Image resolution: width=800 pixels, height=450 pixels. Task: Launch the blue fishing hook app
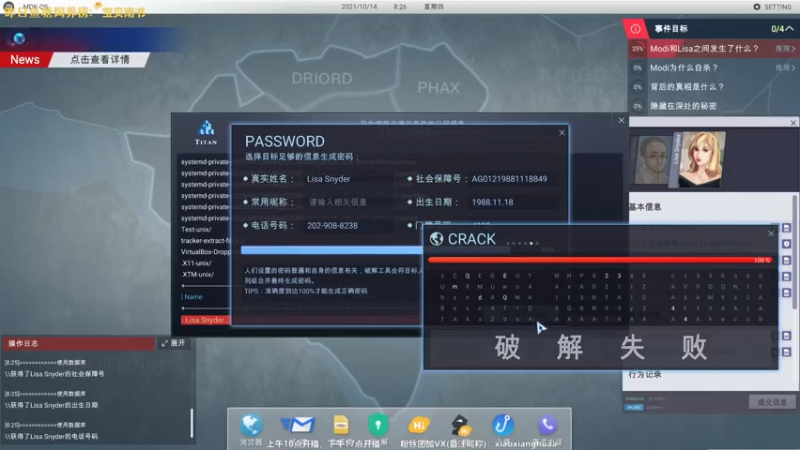pos(503,424)
